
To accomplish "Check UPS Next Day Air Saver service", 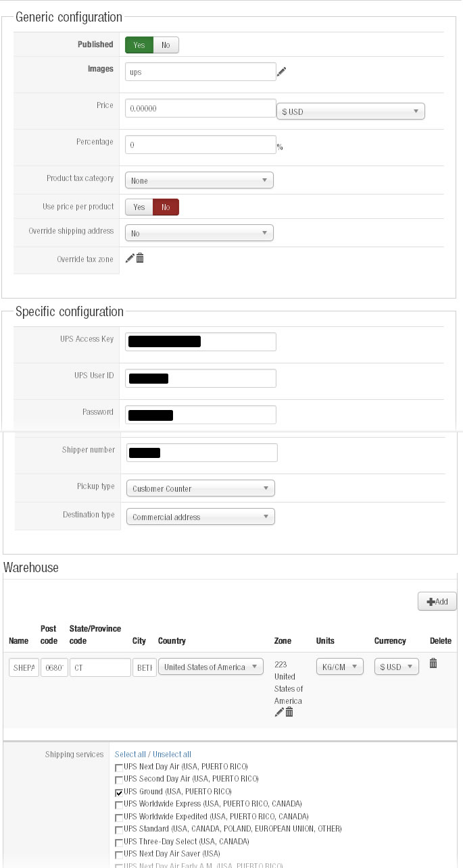I will [x=119, y=854].
